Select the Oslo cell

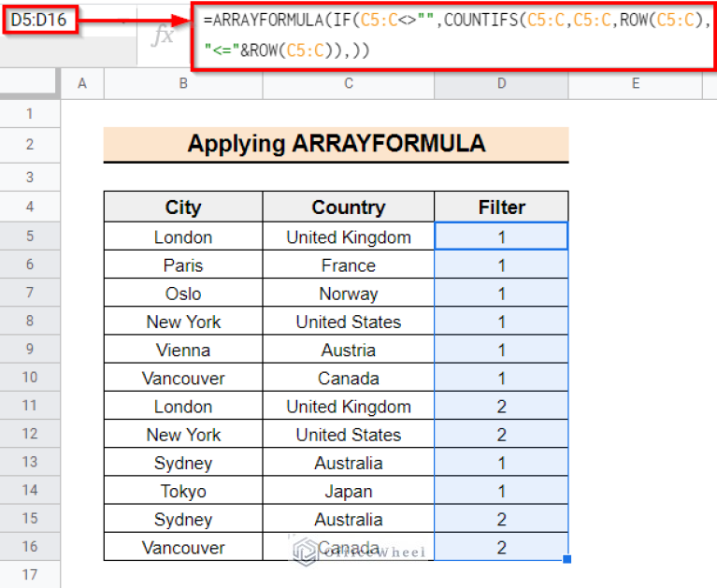[x=183, y=294]
